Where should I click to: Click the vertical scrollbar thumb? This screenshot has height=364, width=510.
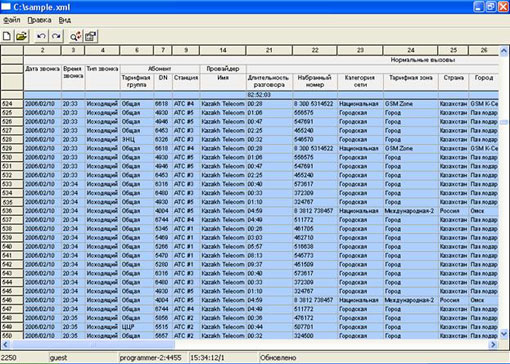(x=503, y=123)
